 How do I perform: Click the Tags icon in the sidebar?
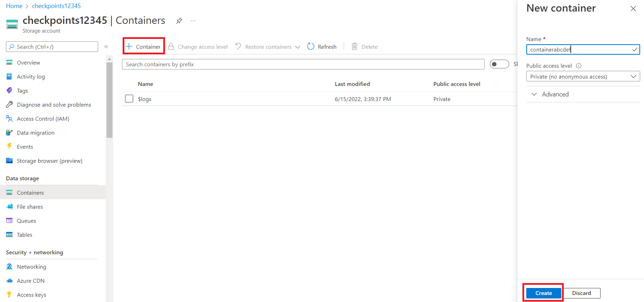tap(9, 90)
